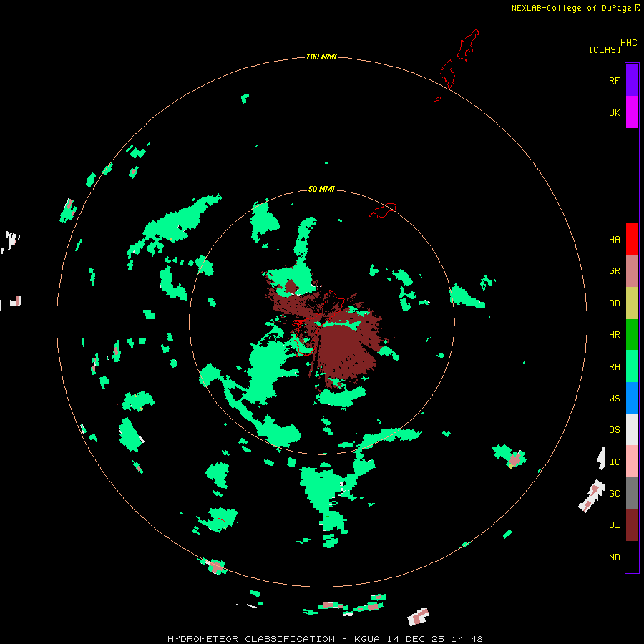The width and height of the screenshot is (644, 644).
Task: Click the IC legend label
Action: click(614, 462)
